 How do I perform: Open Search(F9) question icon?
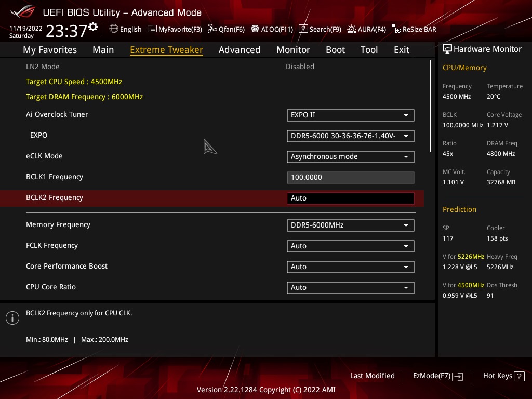303,29
